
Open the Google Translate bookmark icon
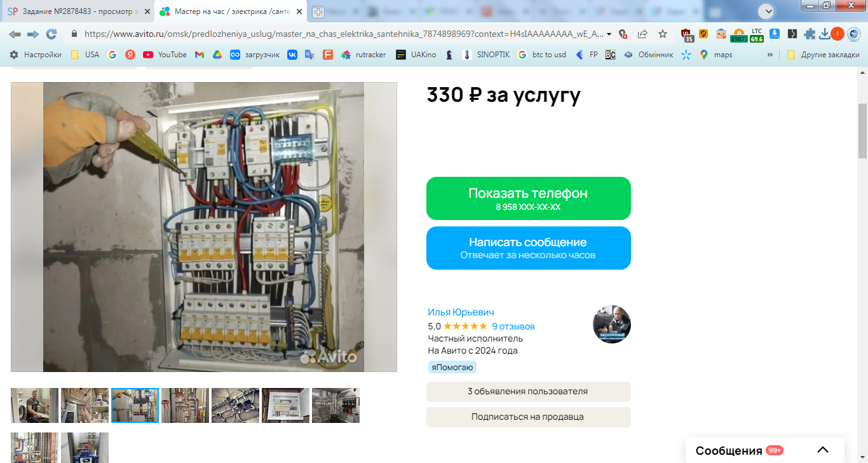coord(309,55)
